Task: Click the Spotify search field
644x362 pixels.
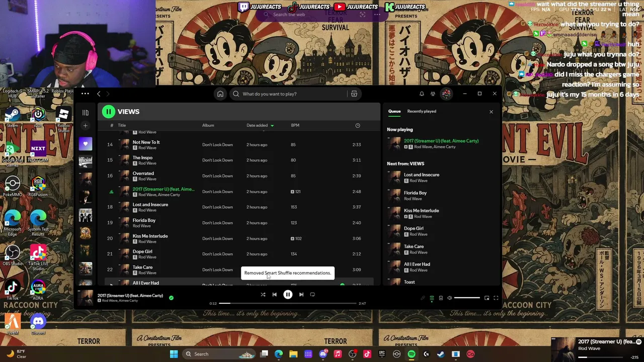Action: click(x=289, y=94)
